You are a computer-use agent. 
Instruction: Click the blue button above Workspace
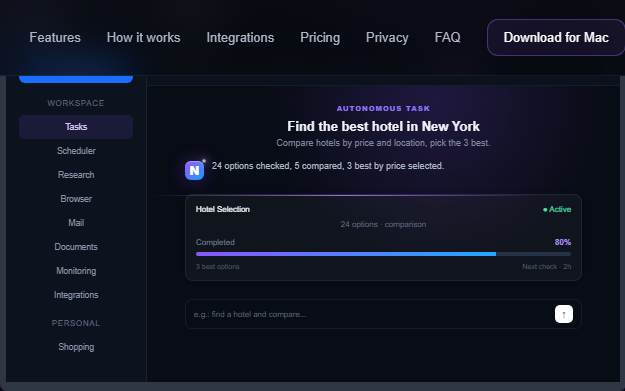(76, 79)
